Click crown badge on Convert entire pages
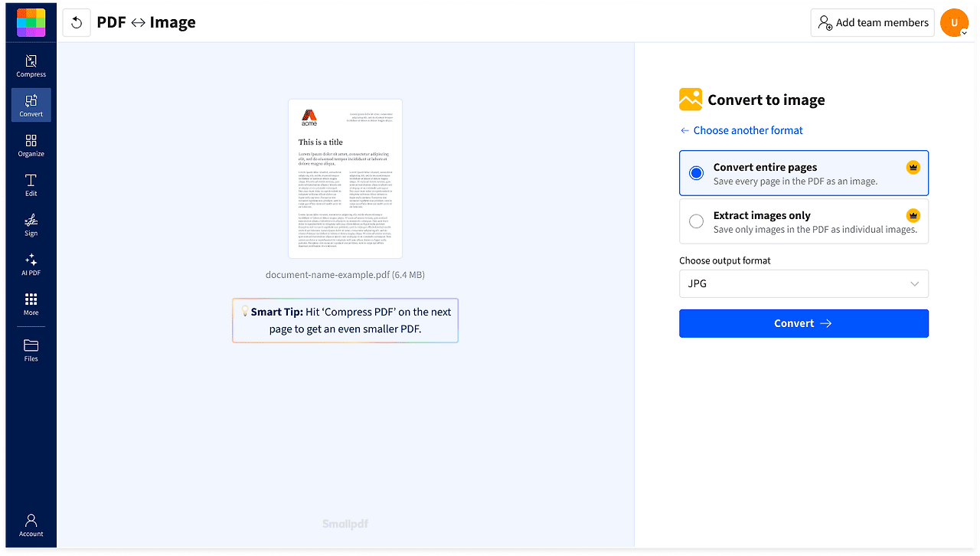980x556 pixels. [913, 167]
